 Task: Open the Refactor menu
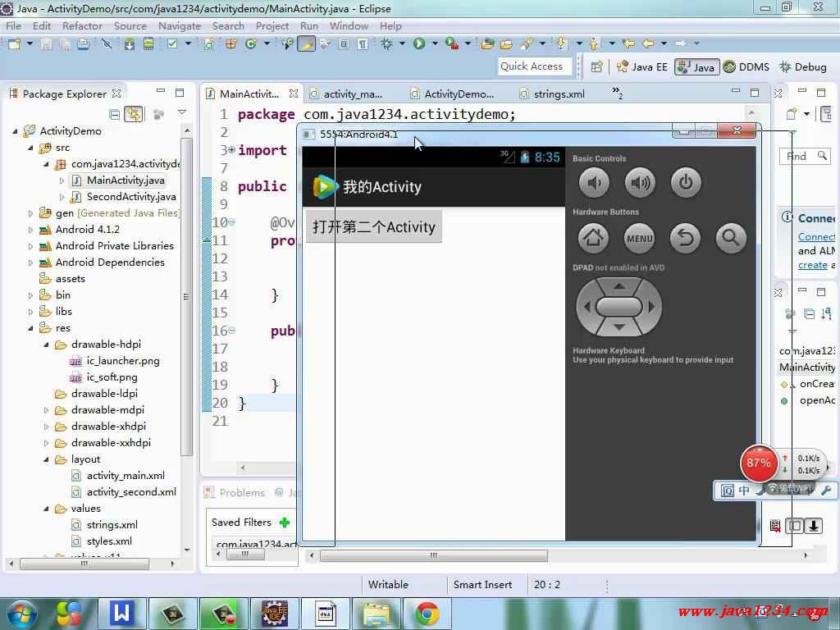coord(82,25)
